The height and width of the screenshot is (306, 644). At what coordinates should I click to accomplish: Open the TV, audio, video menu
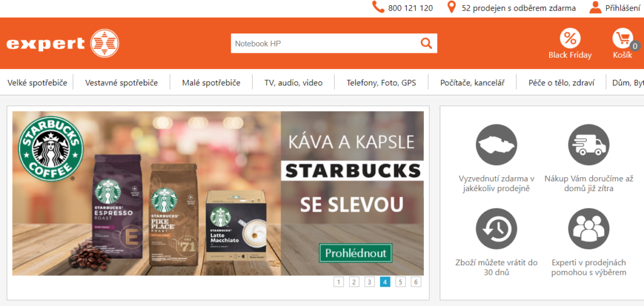293,83
